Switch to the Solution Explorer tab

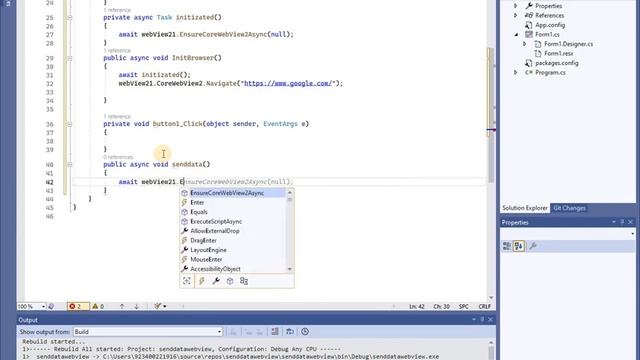point(524,208)
